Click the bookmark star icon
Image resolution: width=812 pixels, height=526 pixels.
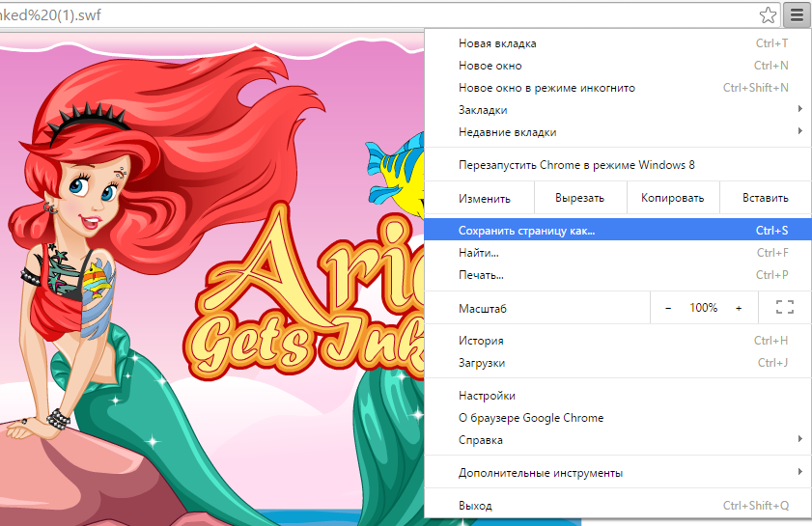[768, 15]
